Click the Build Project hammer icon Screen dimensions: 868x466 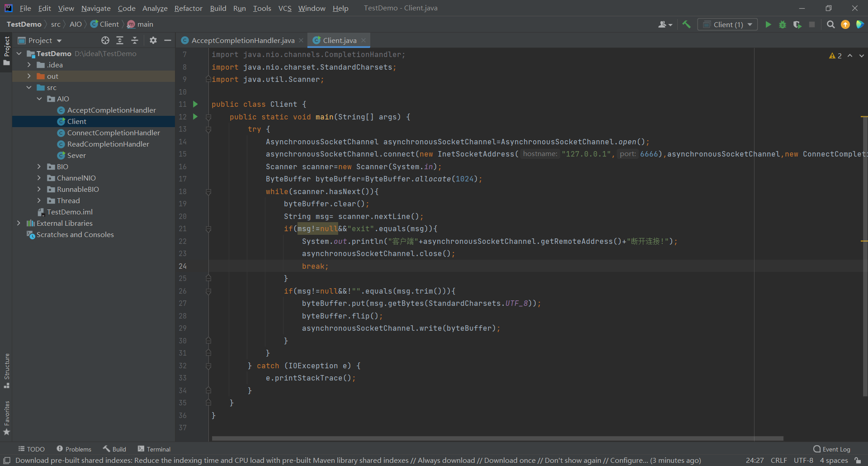click(x=686, y=24)
